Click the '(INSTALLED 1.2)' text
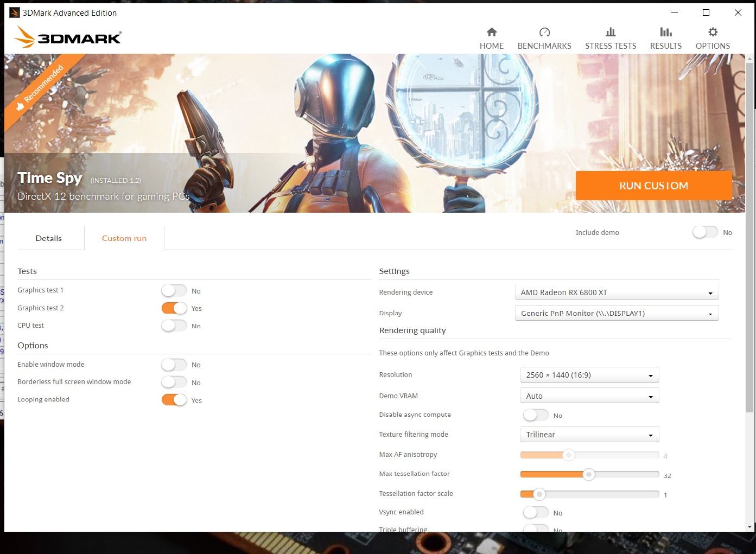The height and width of the screenshot is (554, 756). (116, 180)
